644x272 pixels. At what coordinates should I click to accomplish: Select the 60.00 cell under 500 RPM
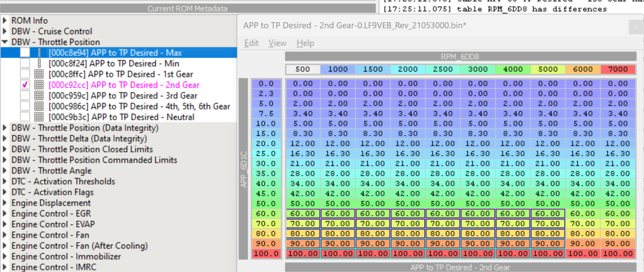(x=303, y=214)
